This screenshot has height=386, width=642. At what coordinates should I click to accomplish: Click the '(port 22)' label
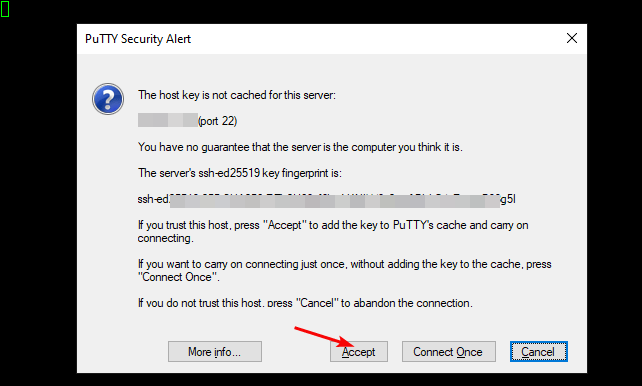click(x=217, y=121)
